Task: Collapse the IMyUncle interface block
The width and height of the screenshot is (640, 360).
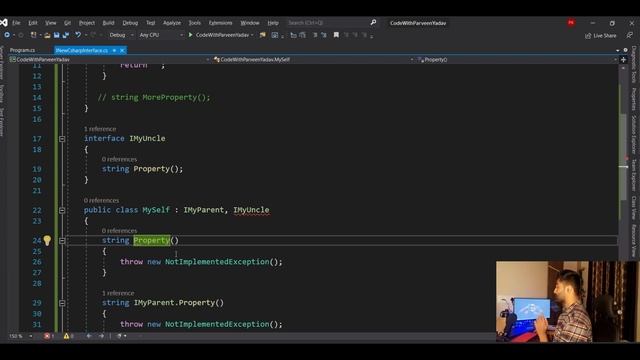Action: tap(62, 139)
